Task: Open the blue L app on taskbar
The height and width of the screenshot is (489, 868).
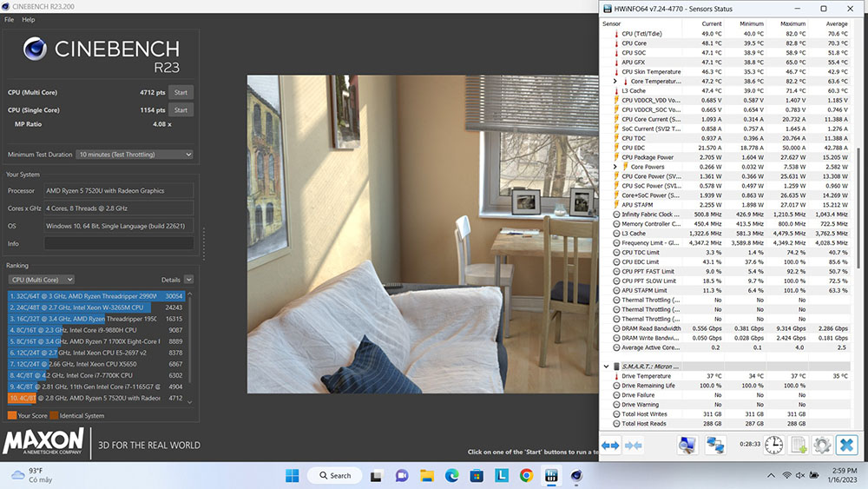Action: pos(502,475)
